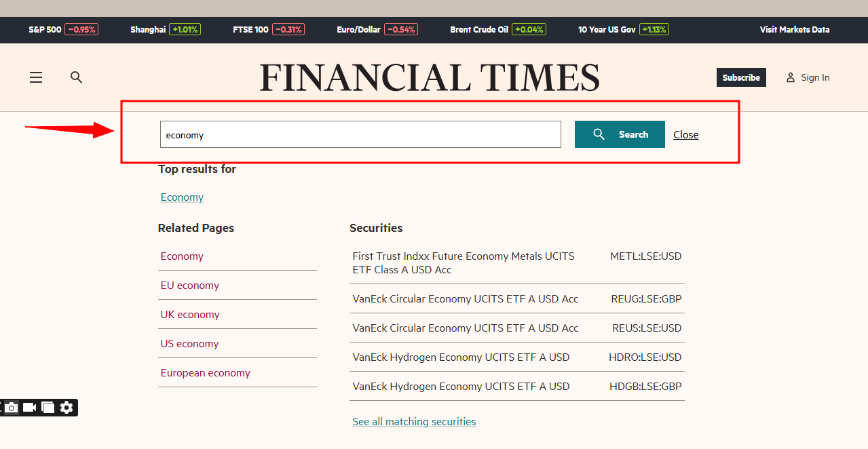868x449 pixels.
Task: Open the hamburger navigation menu
Action: 36,77
